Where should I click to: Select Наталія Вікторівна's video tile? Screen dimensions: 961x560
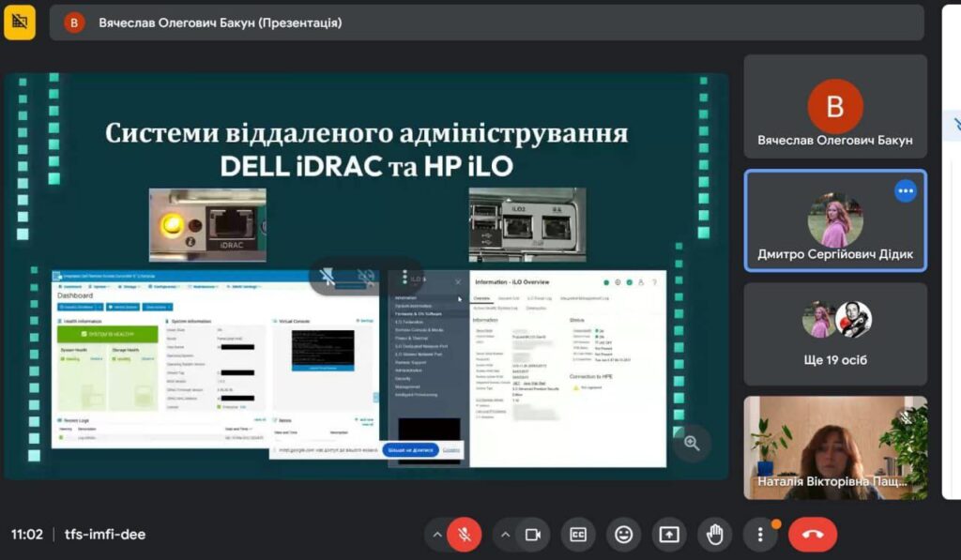coord(834,446)
